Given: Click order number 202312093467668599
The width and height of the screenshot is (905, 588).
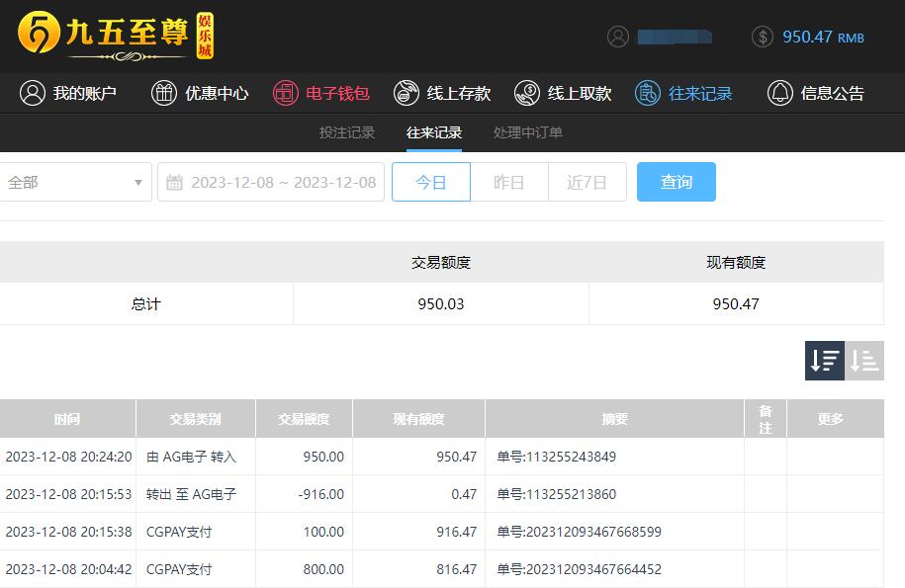Looking at the screenshot, I should [579, 532].
